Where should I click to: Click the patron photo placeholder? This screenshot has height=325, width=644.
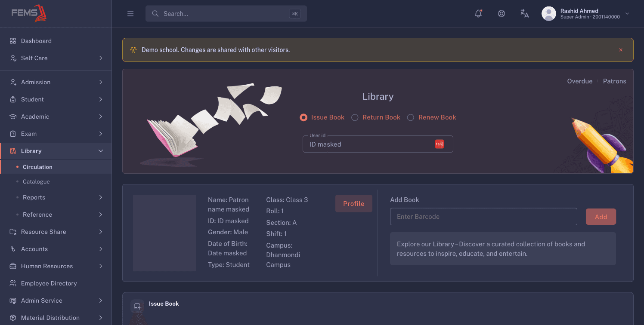click(x=164, y=233)
